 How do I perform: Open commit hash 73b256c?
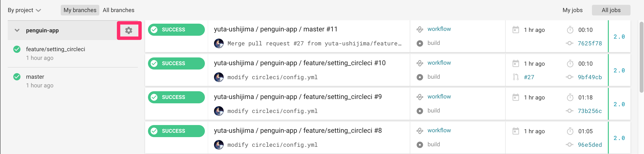[590, 111]
